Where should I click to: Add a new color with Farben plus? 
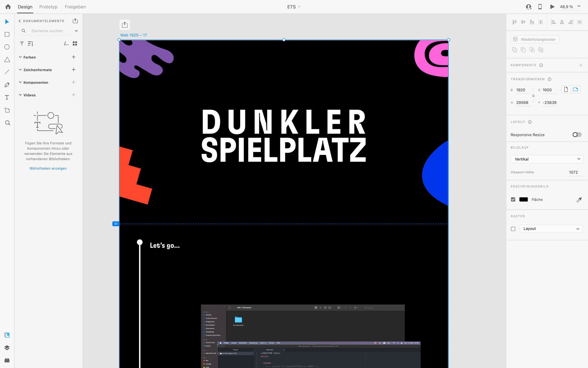click(73, 57)
